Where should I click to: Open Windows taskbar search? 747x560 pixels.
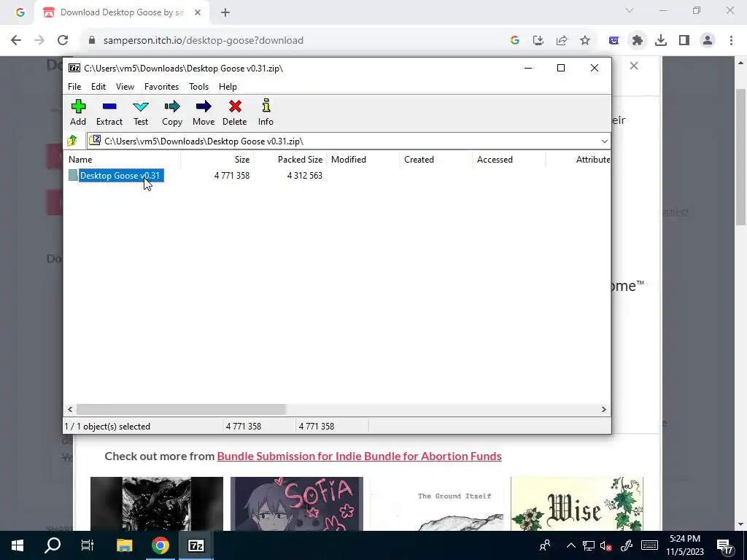coord(53,545)
